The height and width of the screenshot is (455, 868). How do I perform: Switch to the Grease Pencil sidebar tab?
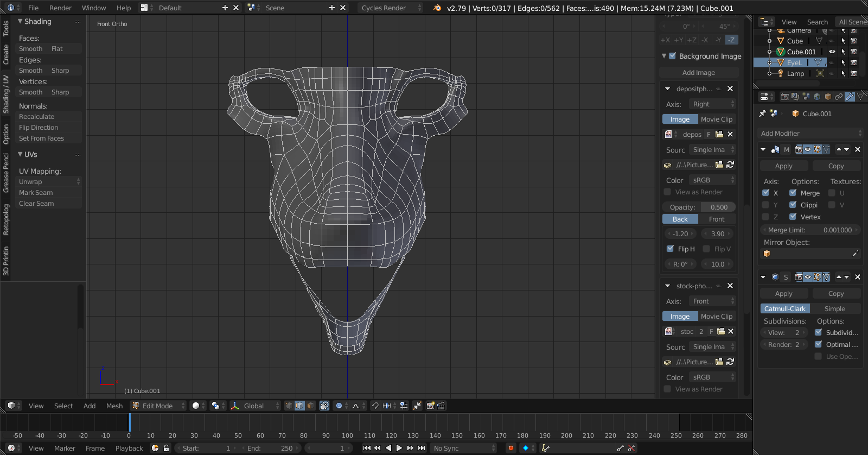(6, 173)
